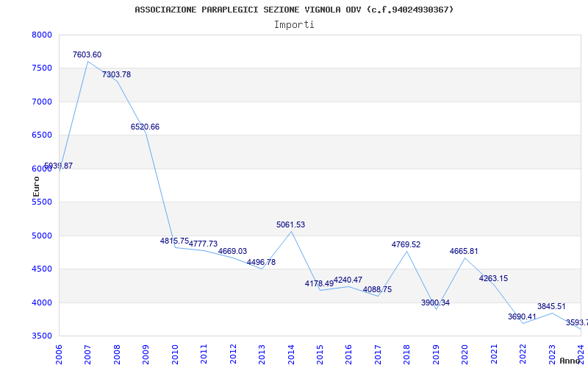Click the 4496.78 value label
The width and height of the screenshot is (588, 368).
tap(262, 262)
